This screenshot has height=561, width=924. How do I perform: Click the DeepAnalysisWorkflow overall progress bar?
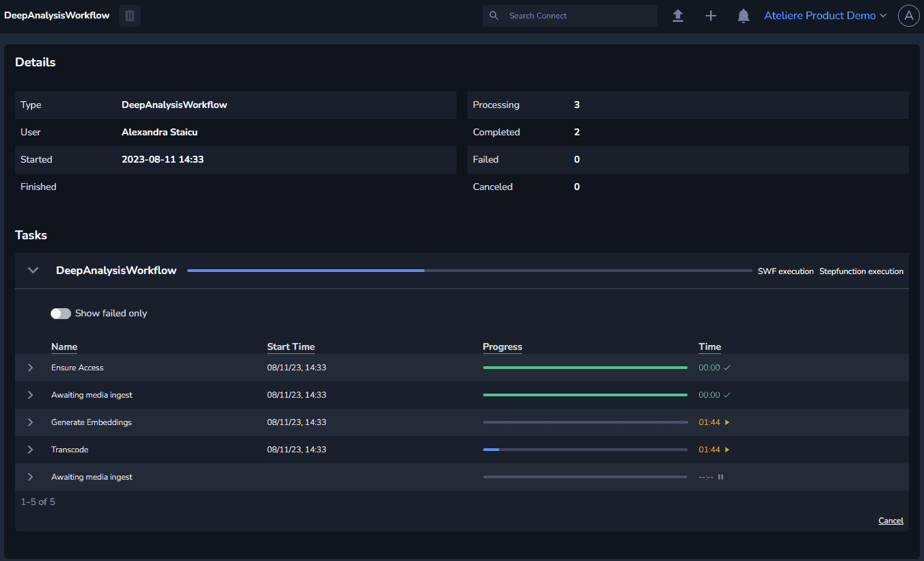[x=469, y=271]
